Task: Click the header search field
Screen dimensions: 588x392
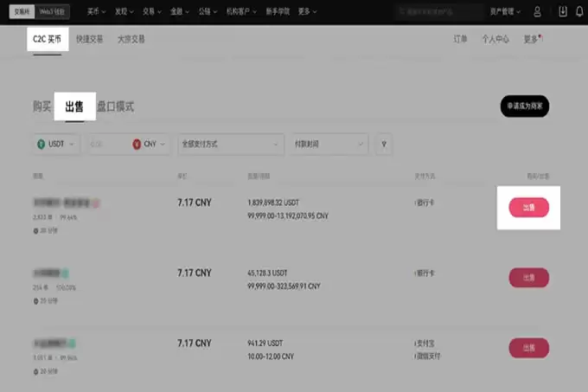Action: click(438, 11)
